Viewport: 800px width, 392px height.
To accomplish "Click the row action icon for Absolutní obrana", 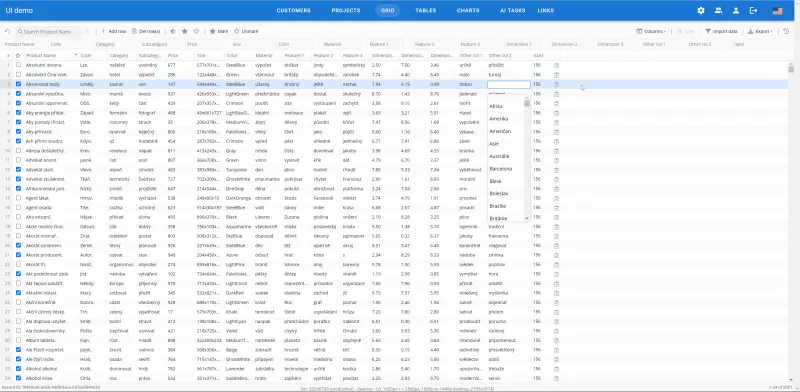I will 556,65.
